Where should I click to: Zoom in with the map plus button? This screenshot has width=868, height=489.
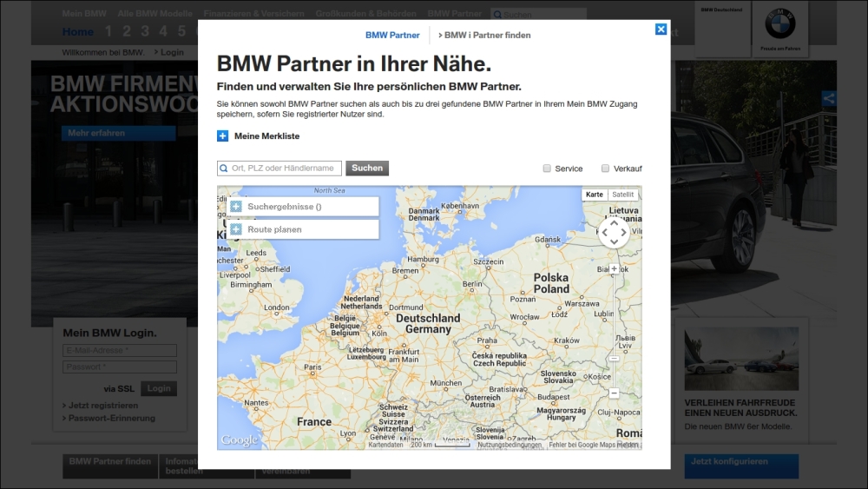[614, 268]
